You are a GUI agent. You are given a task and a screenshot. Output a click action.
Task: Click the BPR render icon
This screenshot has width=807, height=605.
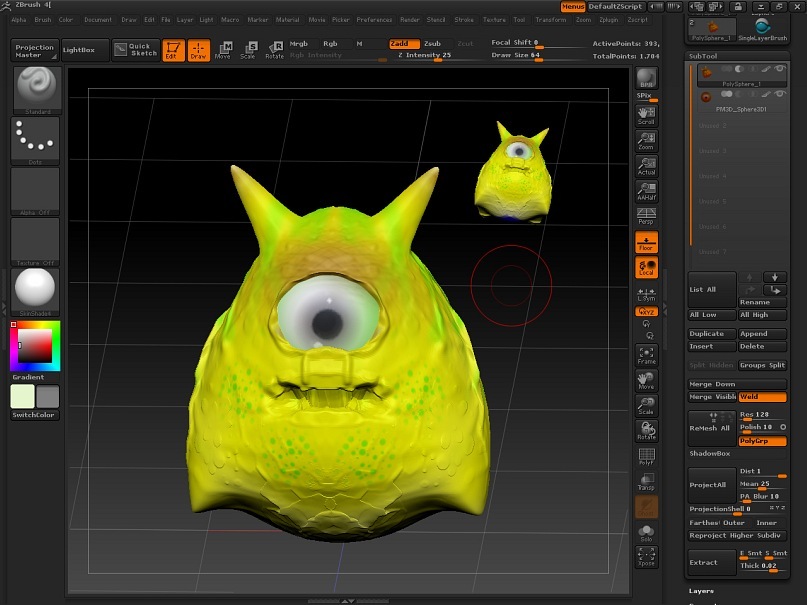(646, 78)
